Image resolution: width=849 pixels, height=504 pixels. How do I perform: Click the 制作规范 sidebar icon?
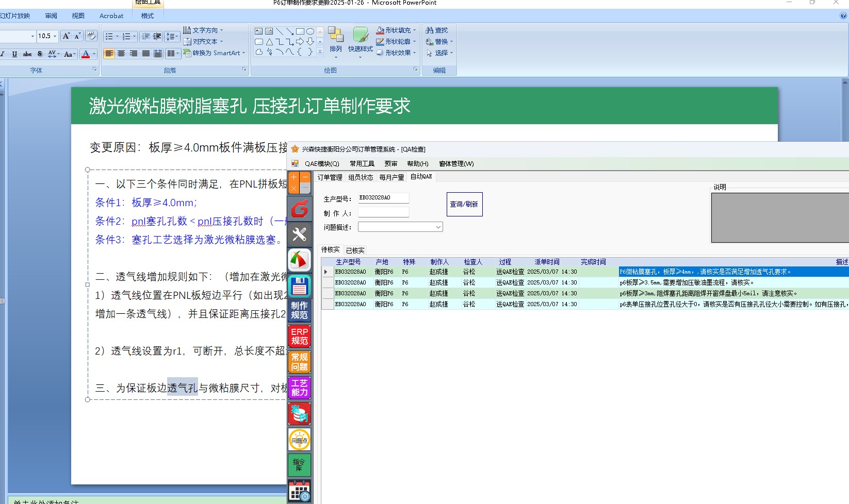tap(299, 311)
